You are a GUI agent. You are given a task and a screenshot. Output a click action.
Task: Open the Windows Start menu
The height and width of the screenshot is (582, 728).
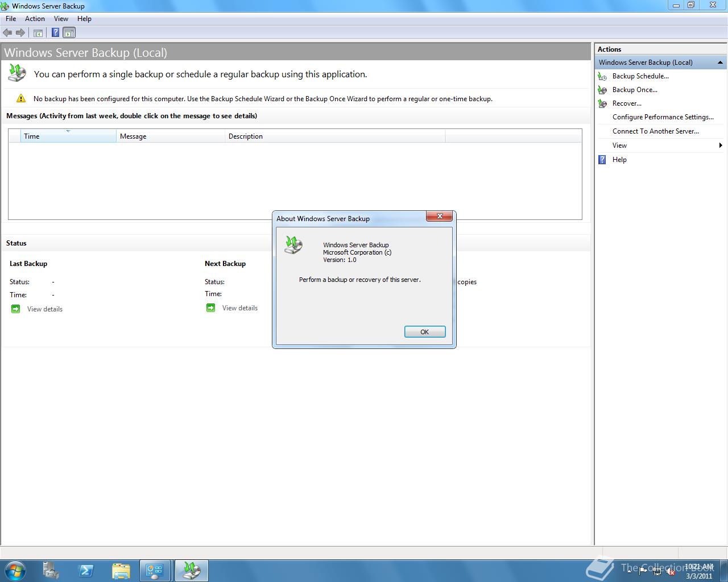pos(15,570)
